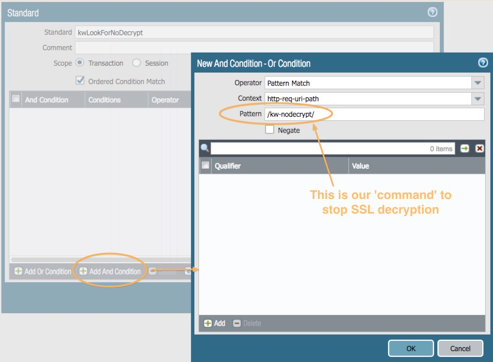
Task: Click the Qualifier column header
Action: click(280, 166)
